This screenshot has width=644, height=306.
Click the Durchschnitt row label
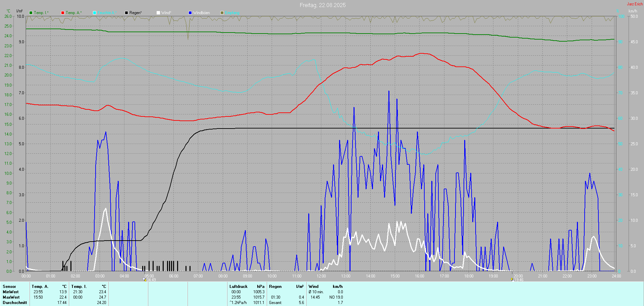(x=15, y=303)
